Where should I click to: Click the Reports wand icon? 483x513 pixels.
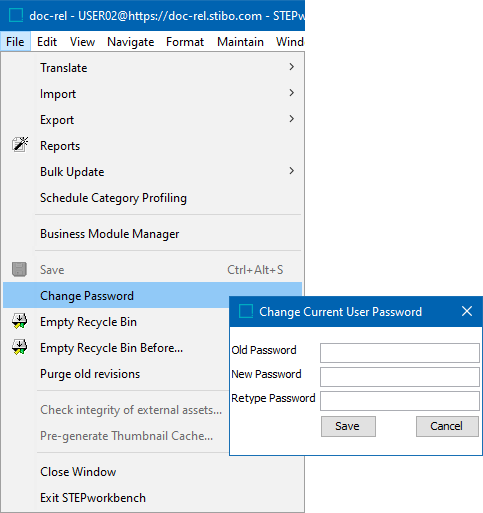click(20, 145)
